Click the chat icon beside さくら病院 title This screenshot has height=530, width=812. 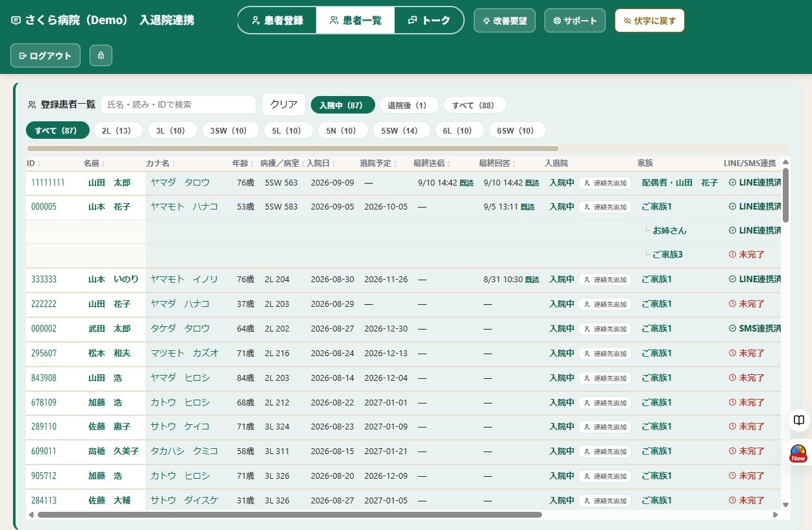click(16, 20)
